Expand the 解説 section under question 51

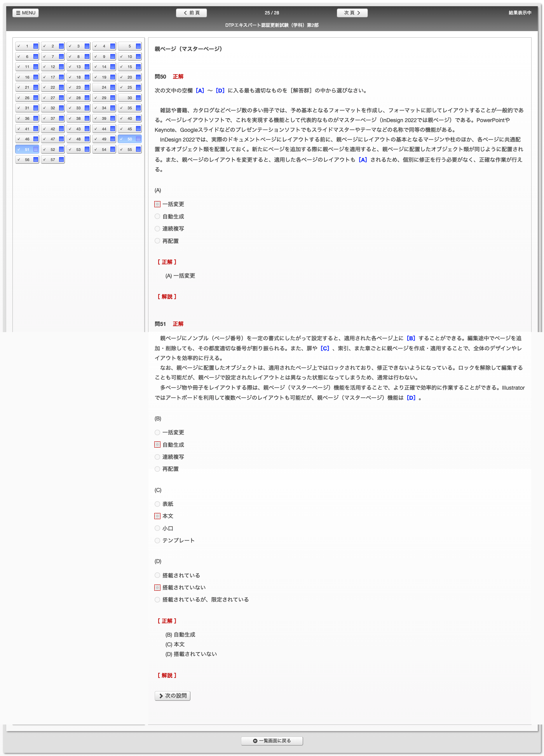coord(167,675)
